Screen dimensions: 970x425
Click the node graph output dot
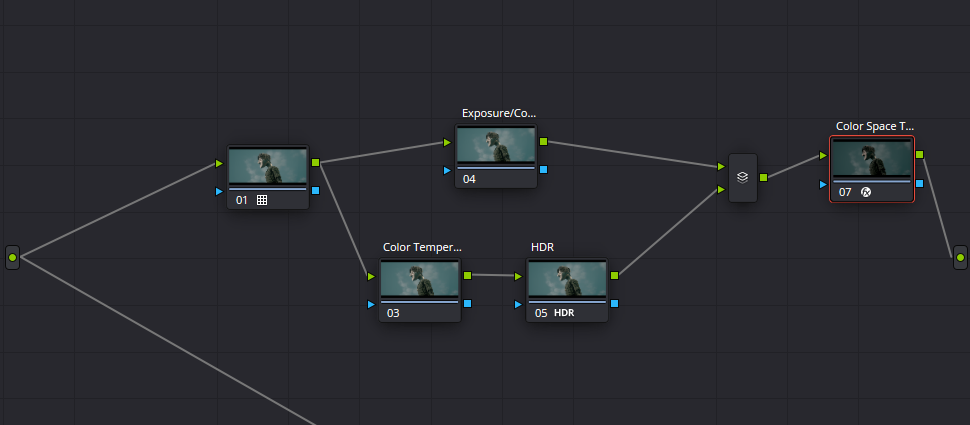tap(960, 257)
